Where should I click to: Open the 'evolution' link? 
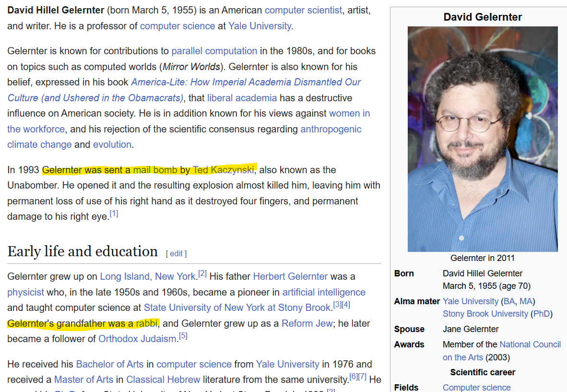(x=112, y=144)
